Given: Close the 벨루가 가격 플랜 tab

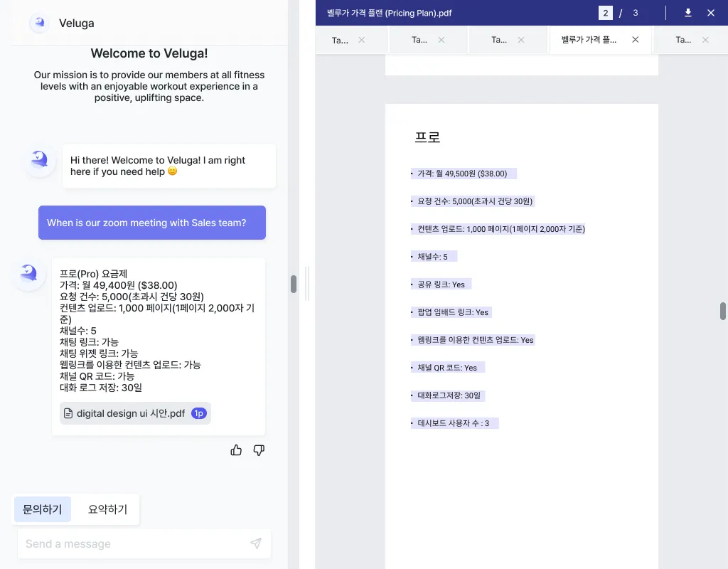Looking at the screenshot, I should [x=636, y=40].
